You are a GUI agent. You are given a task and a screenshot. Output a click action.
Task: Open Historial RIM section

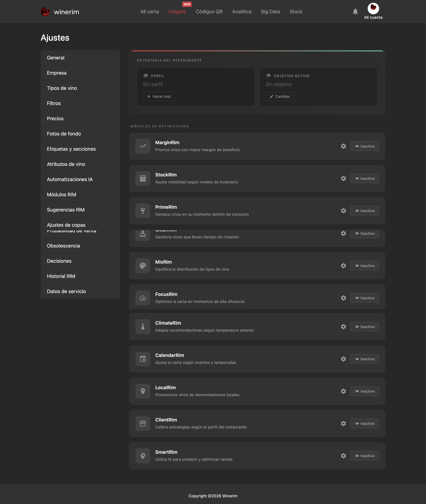tap(80, 276)
